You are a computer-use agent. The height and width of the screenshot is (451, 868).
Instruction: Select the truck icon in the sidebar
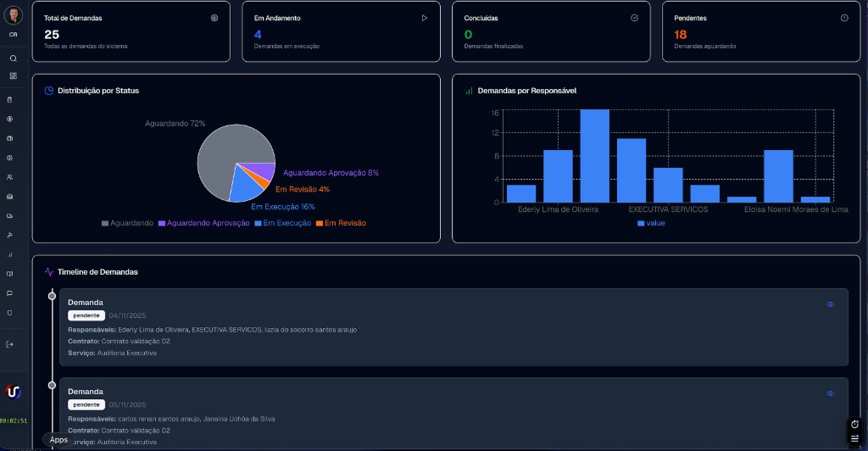click(x=9, y=216)
